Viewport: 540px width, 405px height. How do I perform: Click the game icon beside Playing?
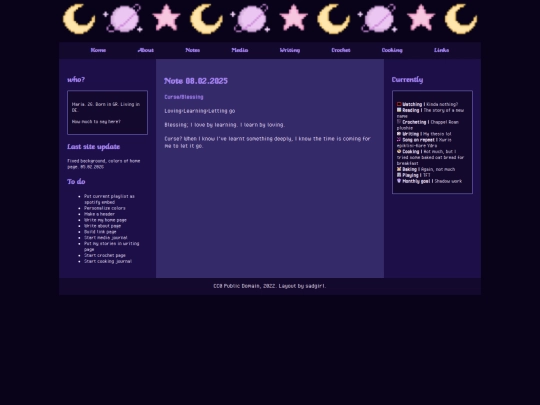[399, 175]
